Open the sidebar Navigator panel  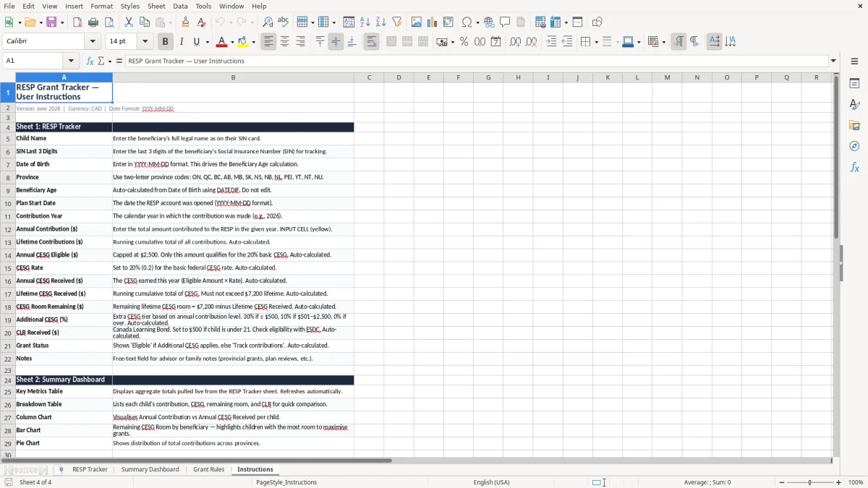click(x=854, y=146)
